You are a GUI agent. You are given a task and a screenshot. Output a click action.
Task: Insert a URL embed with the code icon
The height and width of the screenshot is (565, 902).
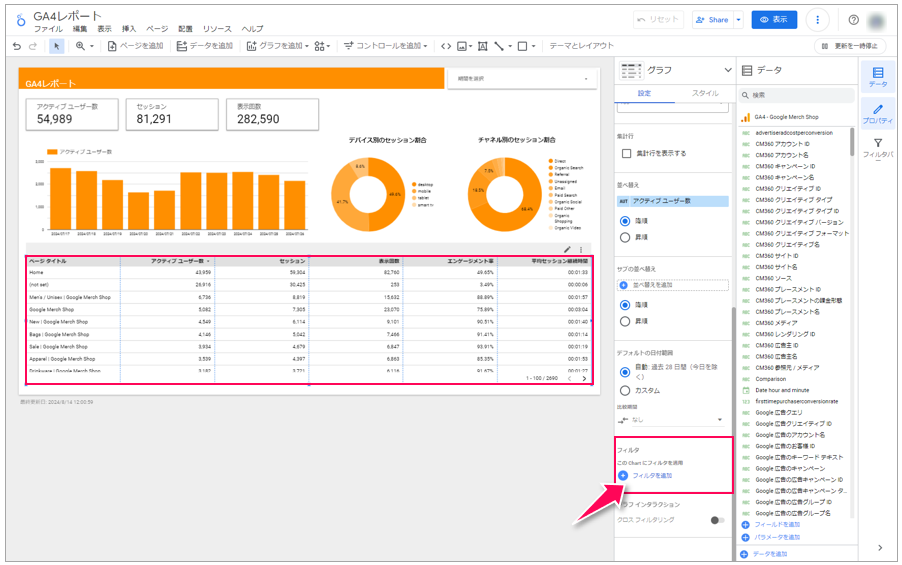coord(446,46)
